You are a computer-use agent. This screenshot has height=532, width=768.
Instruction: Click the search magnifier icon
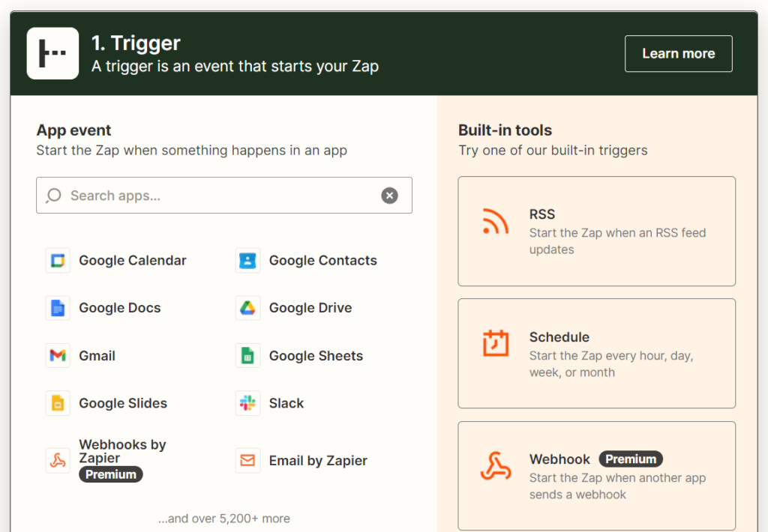coord(53,196)
